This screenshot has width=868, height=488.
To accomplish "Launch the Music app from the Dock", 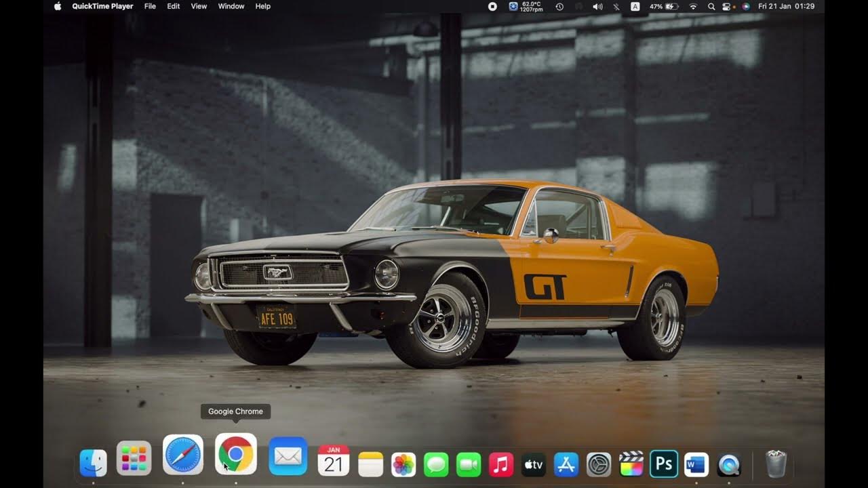I will 501,464.
